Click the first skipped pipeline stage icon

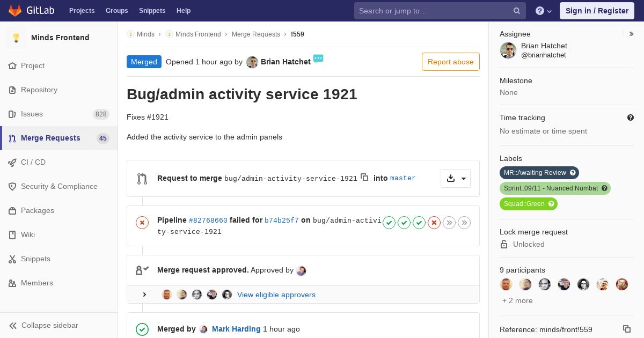449,223
